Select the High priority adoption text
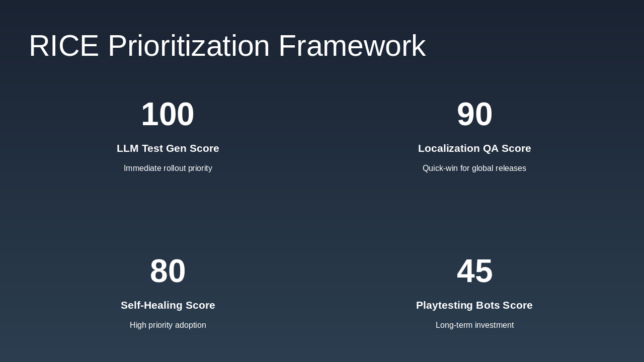This screenshot has width=644, height=362. (168, 325)
